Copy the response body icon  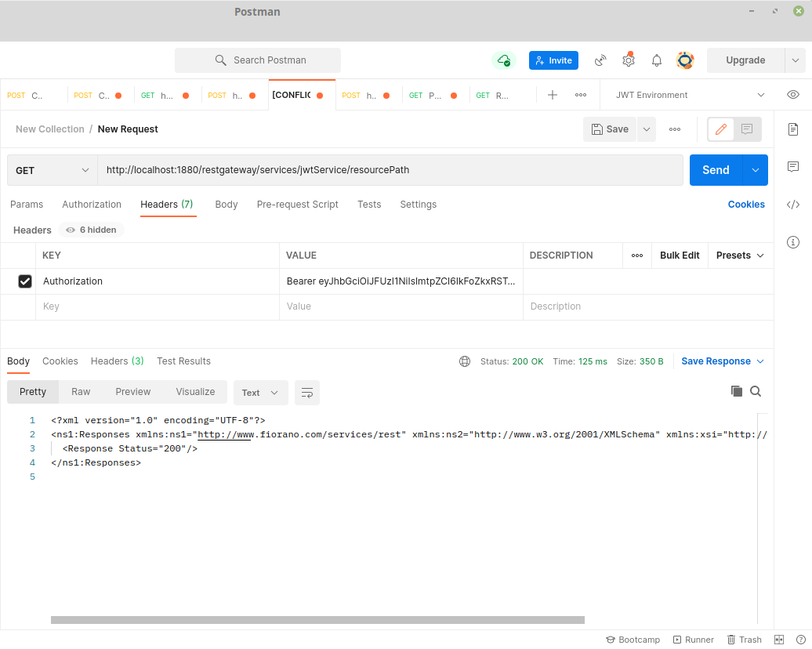point(736,391)
